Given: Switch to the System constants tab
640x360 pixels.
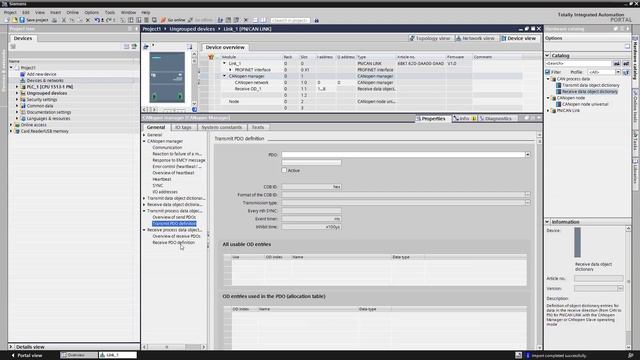Looking at the screenshot, I should pos(221,127).
